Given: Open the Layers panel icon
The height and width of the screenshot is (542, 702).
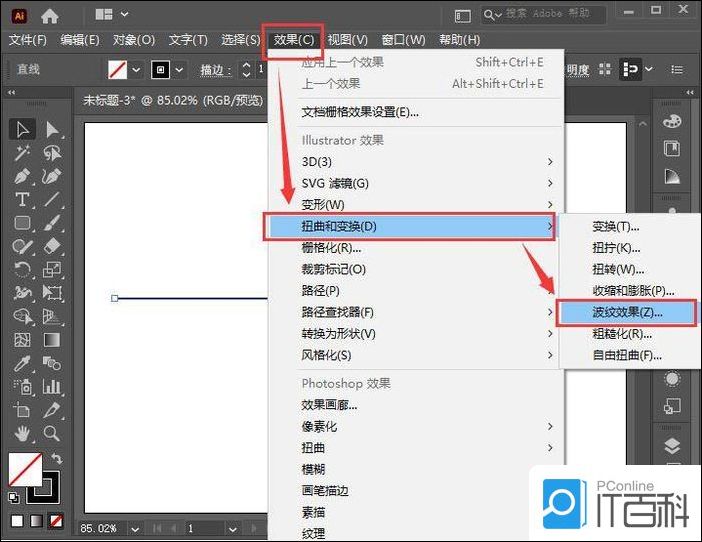Looking at the screenshot, I should [x=672, y=446].
